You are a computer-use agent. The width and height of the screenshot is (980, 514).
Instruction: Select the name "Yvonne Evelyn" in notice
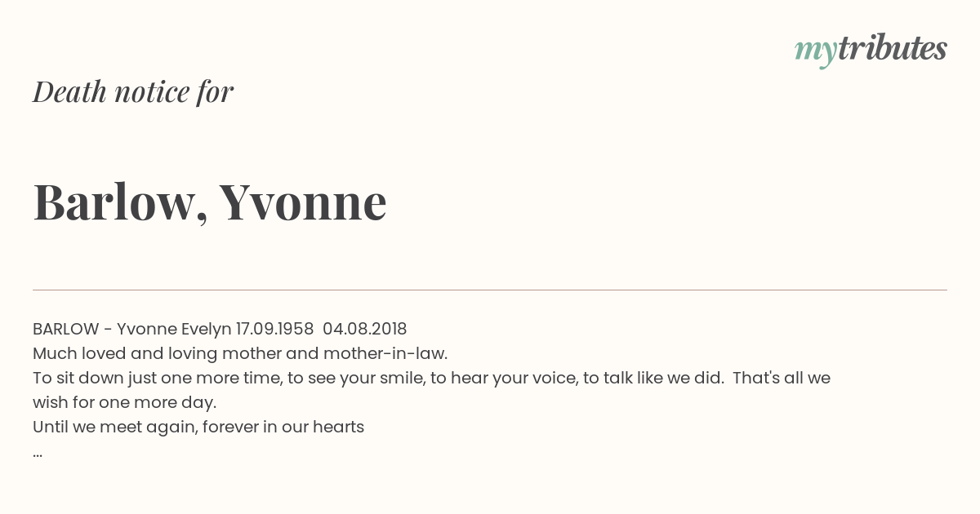(x=174, y=329)
